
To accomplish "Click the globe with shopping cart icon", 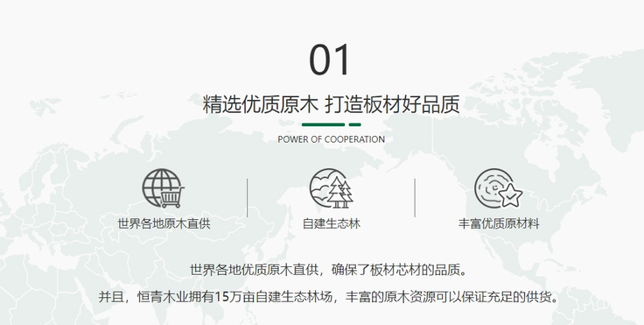I will coord(163,188).
